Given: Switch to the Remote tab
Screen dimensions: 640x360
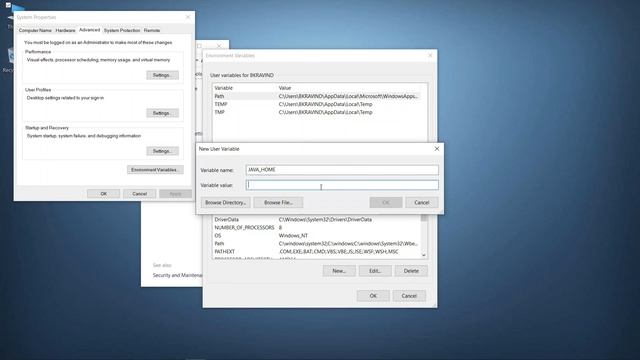Looking at the screenshot, I should coord(152,30).
